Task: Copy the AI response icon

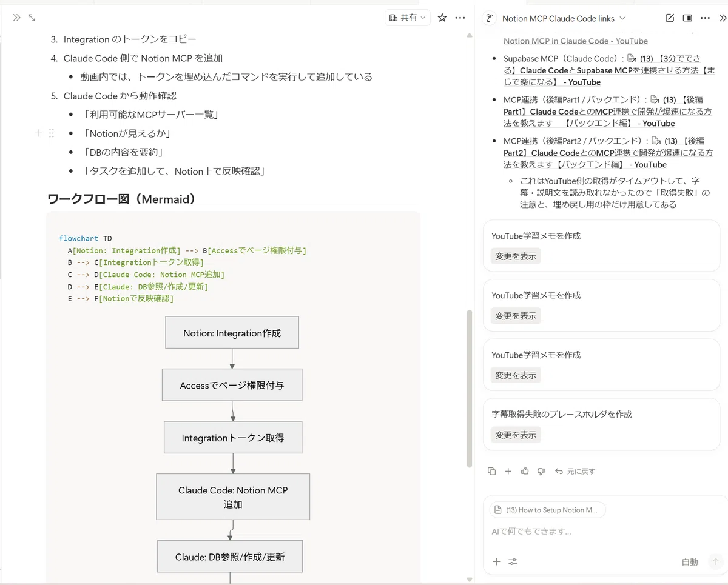Action: tap(492, 471)
